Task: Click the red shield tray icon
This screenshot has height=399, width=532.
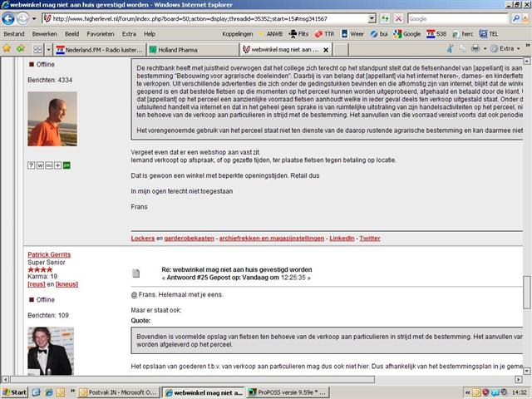Action: (x=485, y=392)
